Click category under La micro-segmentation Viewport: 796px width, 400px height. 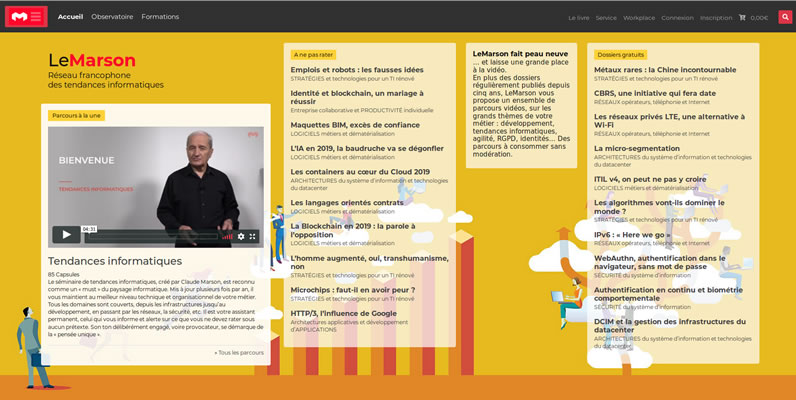(673, 161)
